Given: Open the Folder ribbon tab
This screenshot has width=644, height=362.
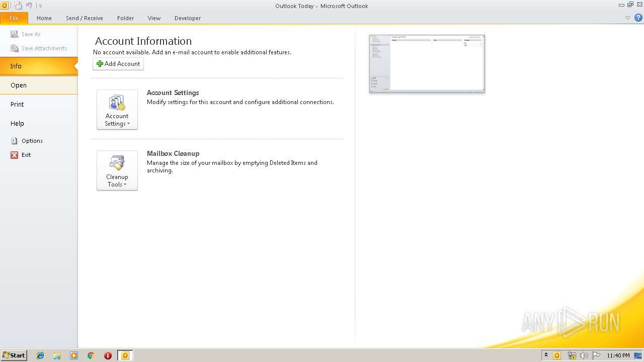Looking at the screenshot, I should [126, 18].
